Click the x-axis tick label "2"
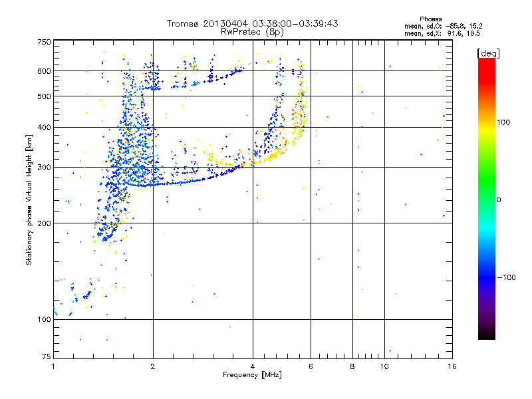532x399 pixels. [153, 366]
